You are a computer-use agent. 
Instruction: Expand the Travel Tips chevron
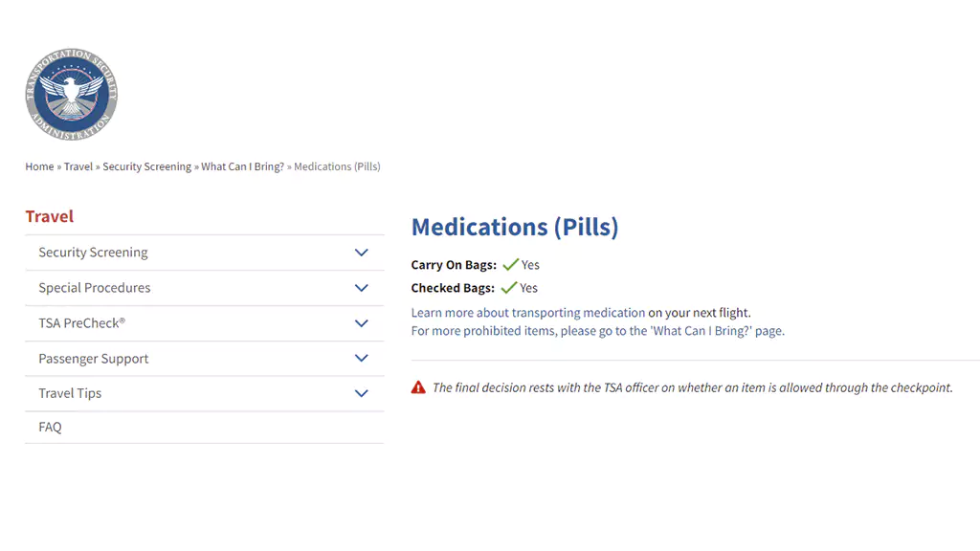[361, 393]
